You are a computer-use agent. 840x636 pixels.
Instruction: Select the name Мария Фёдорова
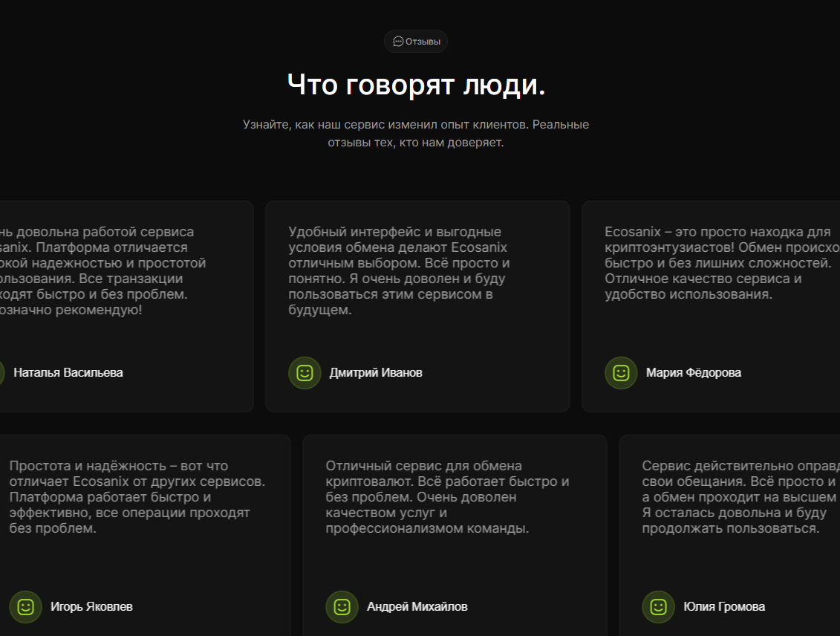click(693, 373)
